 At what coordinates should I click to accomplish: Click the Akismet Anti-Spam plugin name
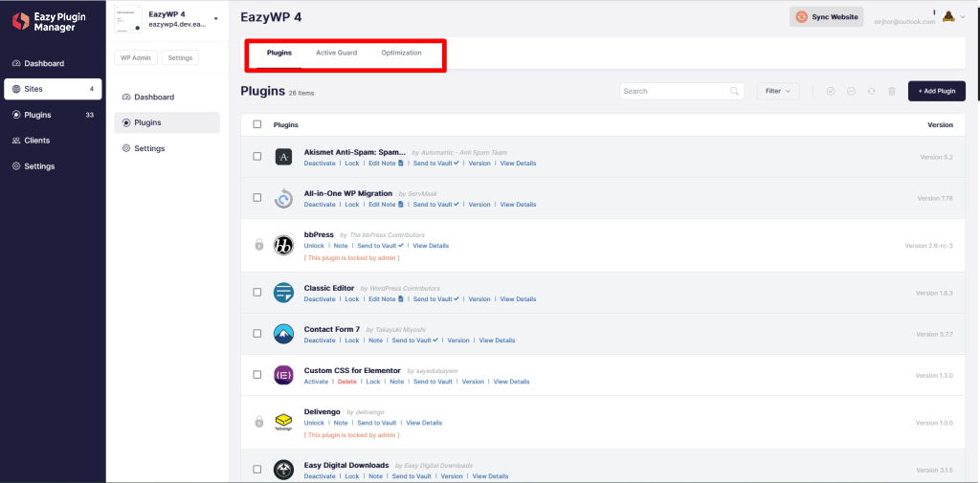tap(355, 152)
